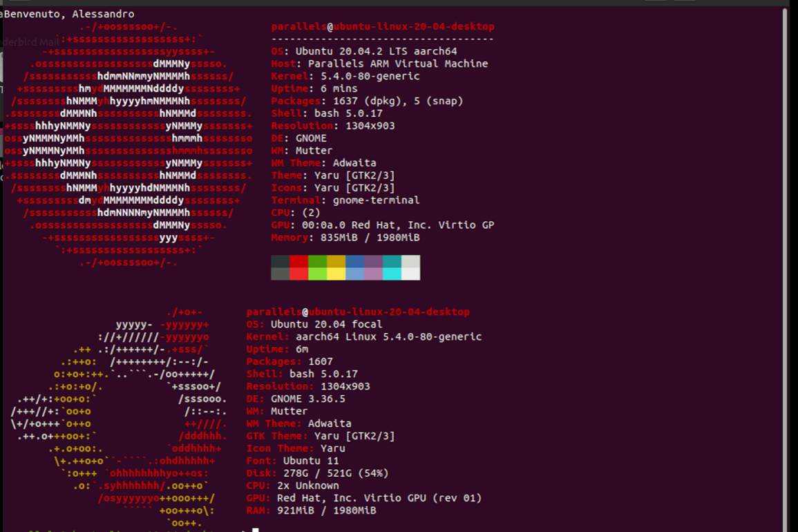
Task: Click the 'OS: Ubuntu 20.04 focal' line
Action: pos(314,324)
